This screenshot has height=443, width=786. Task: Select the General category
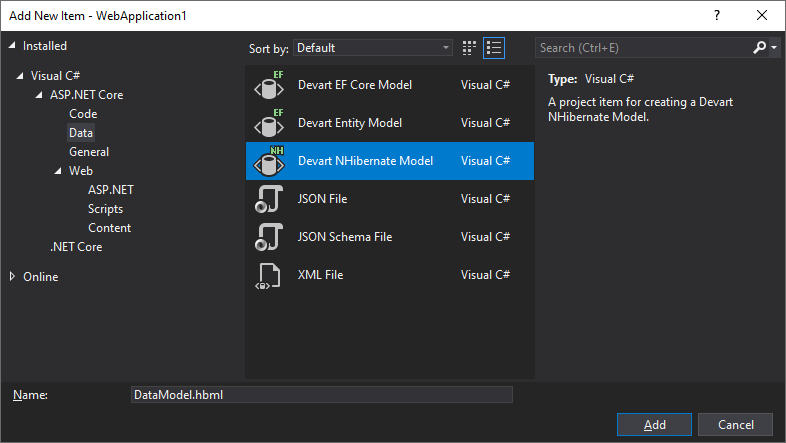tap(89, 152)
